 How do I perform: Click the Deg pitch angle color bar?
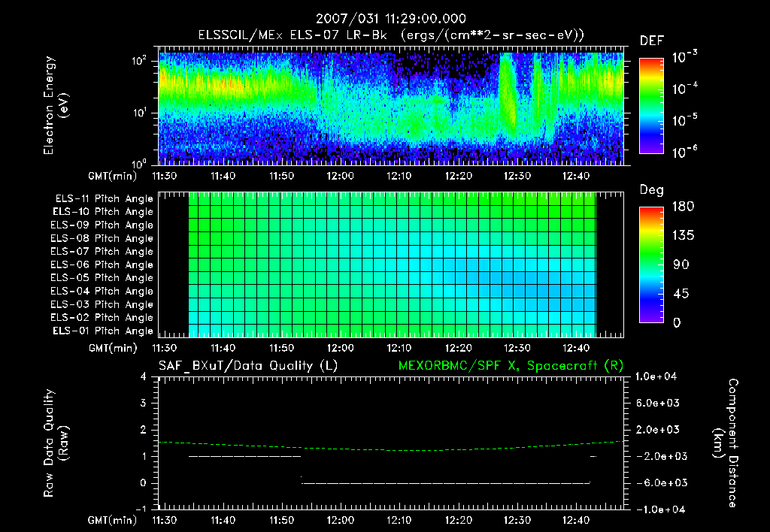point(651,264)
